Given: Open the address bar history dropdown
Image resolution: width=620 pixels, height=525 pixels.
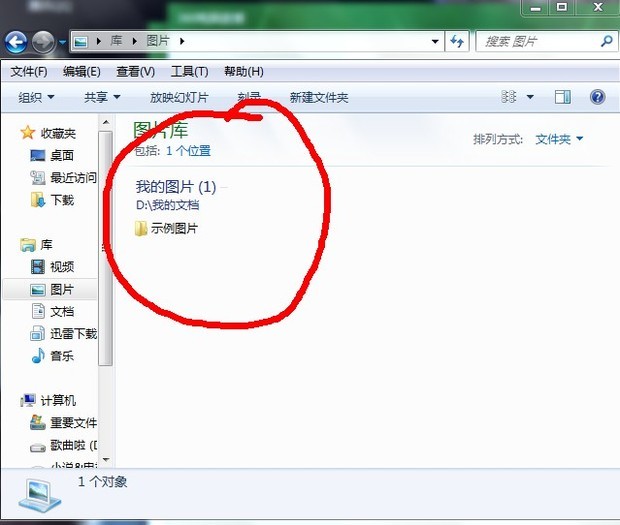Looking at the screenshot, I should point(435,42).
